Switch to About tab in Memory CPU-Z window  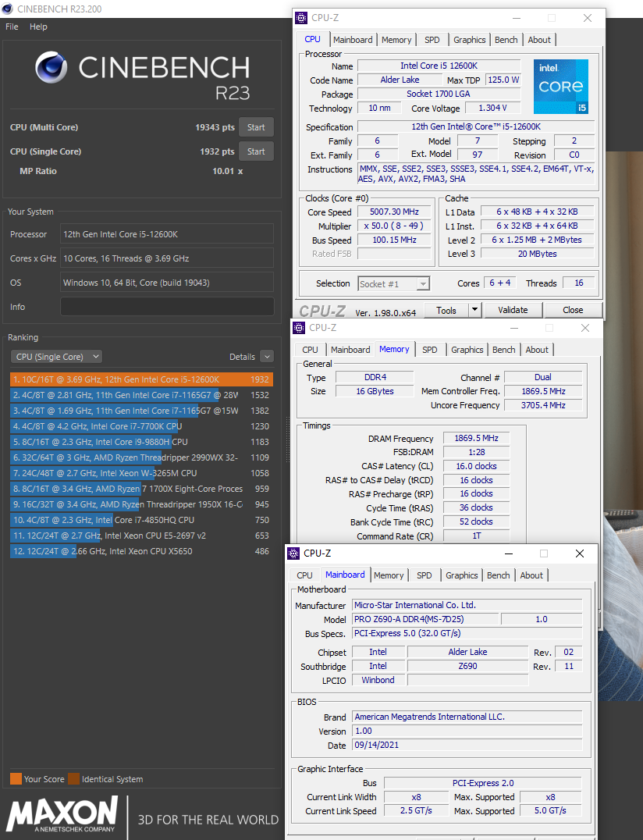(537, 350)
